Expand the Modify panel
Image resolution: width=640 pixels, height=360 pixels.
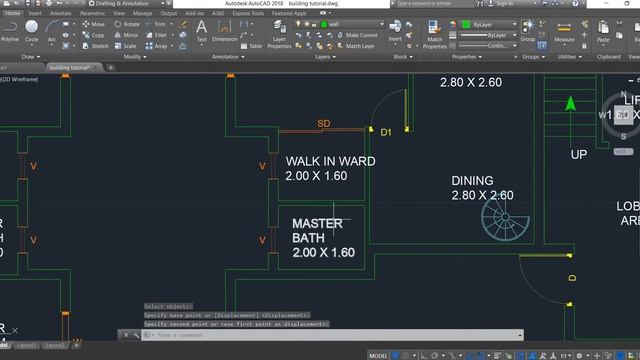tap(135, 57)
